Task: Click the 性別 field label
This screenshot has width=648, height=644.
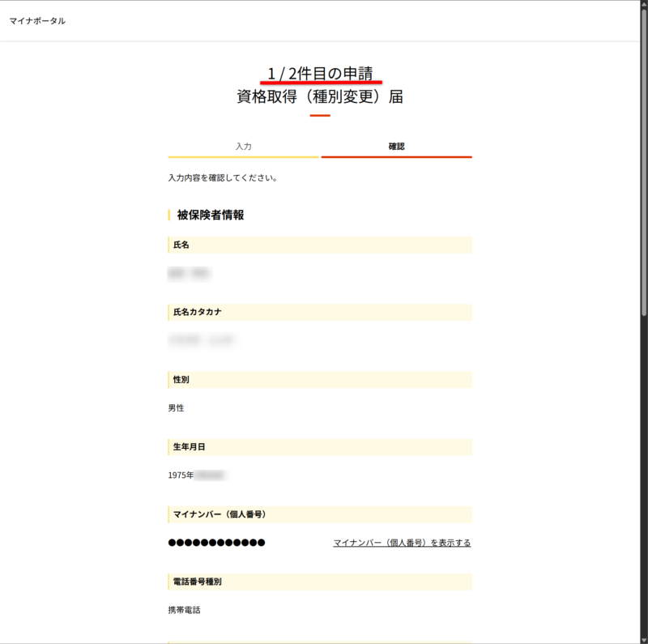Action: click(x=181, y=379)
